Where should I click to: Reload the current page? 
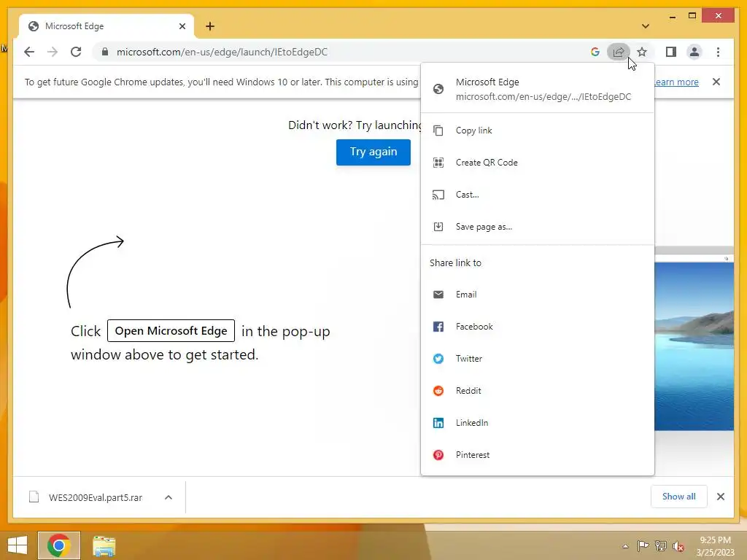76,52
